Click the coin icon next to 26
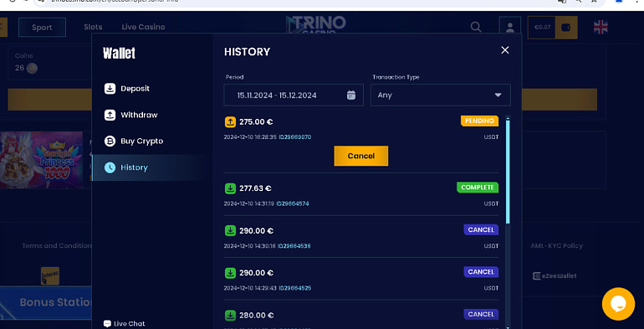This screenshot has width=644, height=329. [32, 69]
